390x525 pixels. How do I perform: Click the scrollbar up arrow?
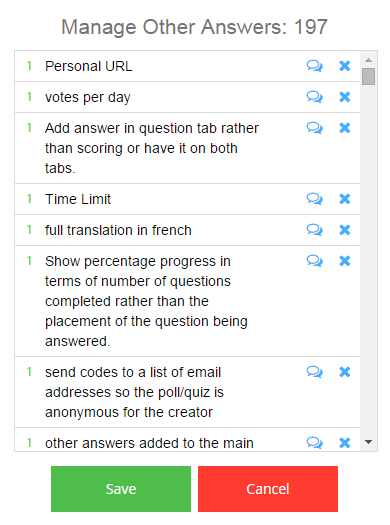[x=369, y=60]
